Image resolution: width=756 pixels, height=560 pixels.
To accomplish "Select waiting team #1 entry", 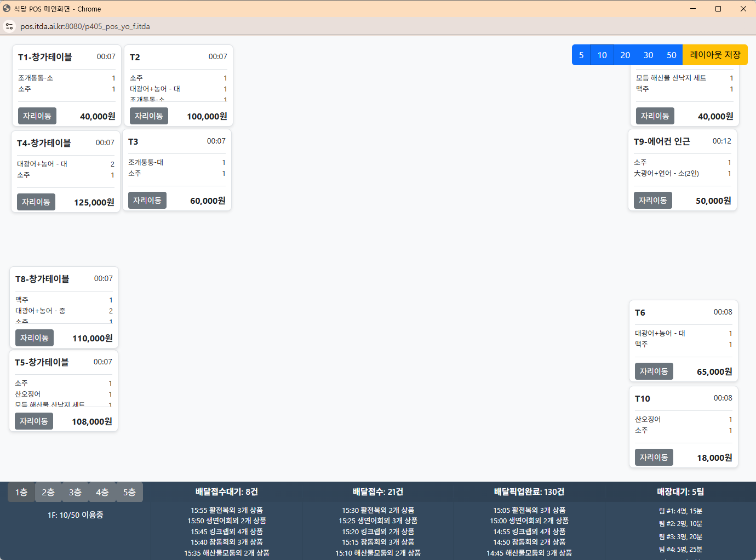I will pyautogui.click(x=680, y=511).
